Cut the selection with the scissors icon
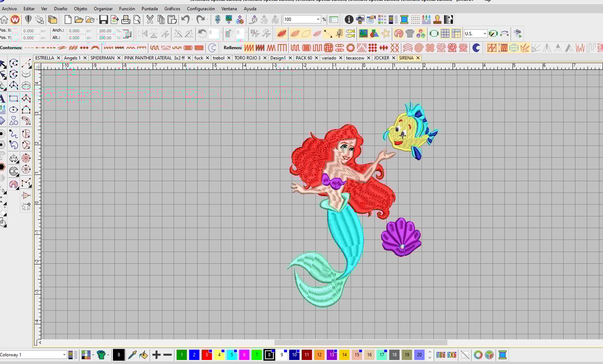 150,19
